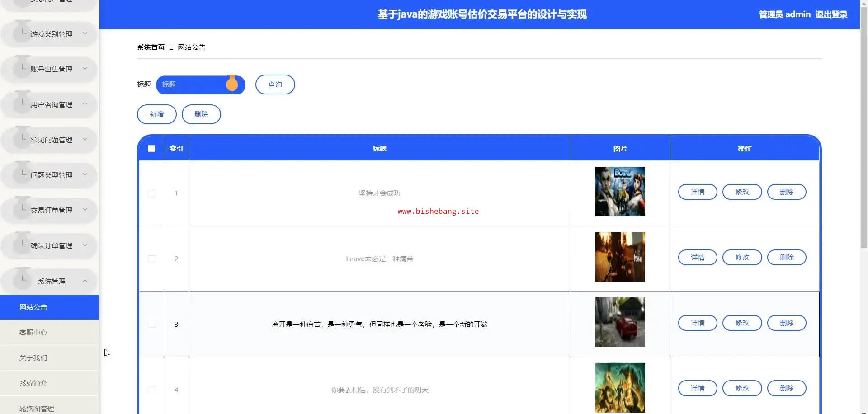The image size is (868, 414).
Task: Click the 图片 column header
Action: pyautogui.click(x=620, y=149)
